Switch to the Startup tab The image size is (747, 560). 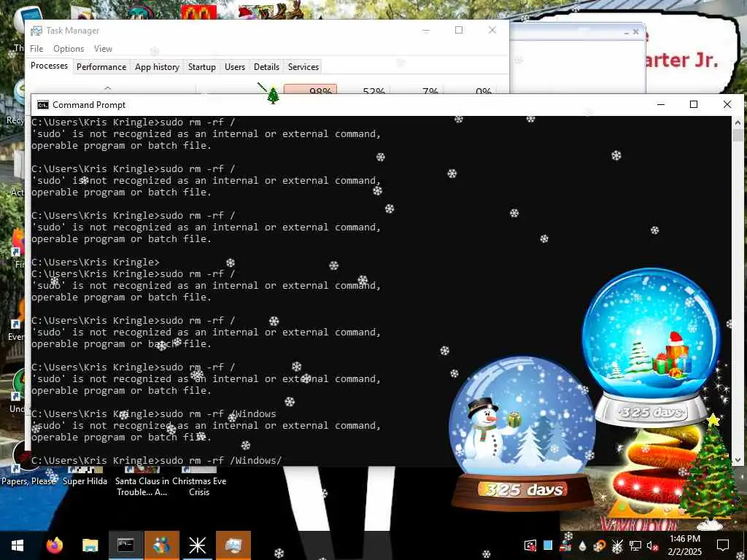coord(202,66)
